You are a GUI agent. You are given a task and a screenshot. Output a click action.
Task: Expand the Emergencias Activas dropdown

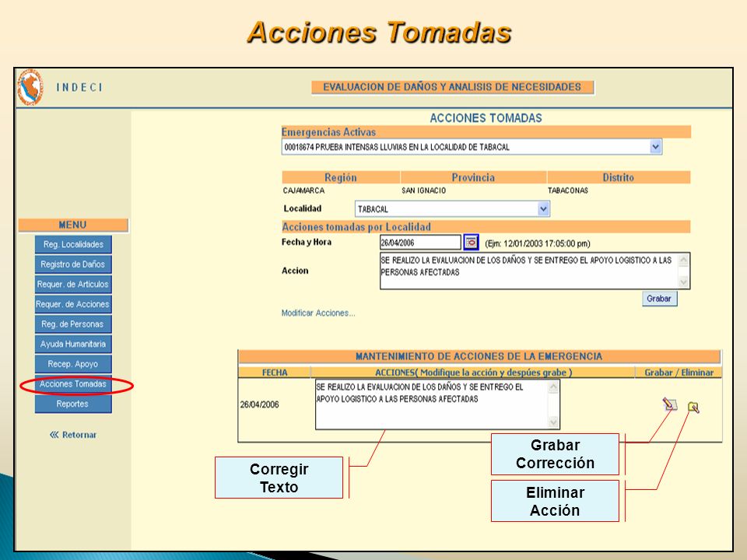coord(655,147)
